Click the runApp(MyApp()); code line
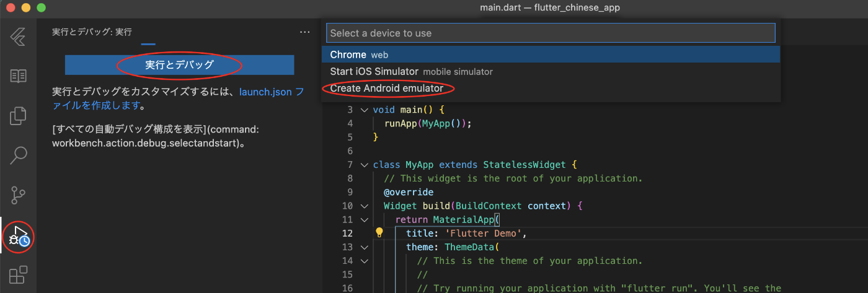This screenshot has width=868, height=293. [428, 123]
